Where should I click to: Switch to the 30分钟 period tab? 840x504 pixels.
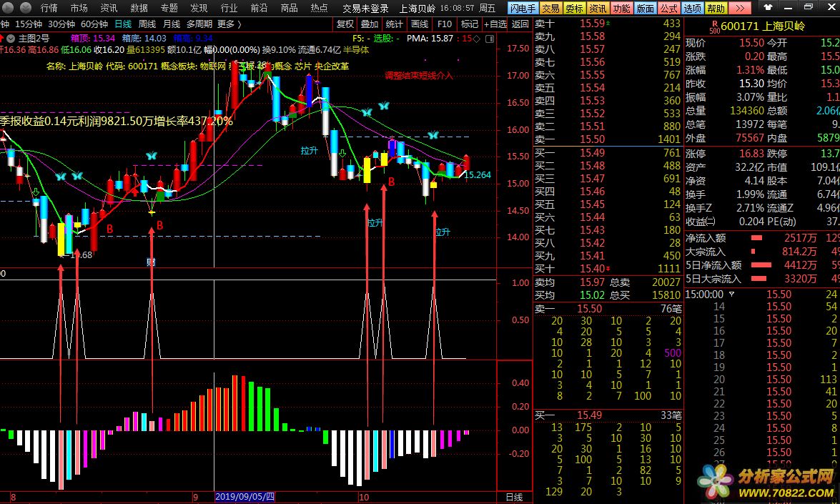pyautogui.click(x=61, y=24)
